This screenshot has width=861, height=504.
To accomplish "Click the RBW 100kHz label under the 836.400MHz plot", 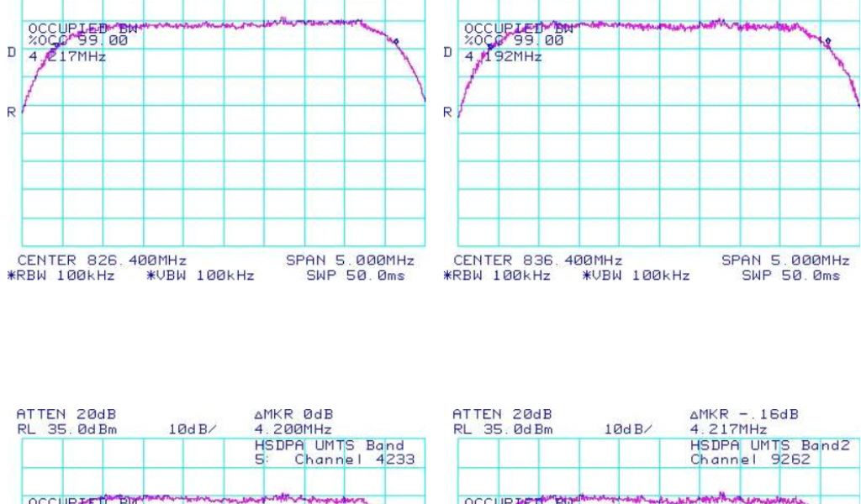I will 496,276.
